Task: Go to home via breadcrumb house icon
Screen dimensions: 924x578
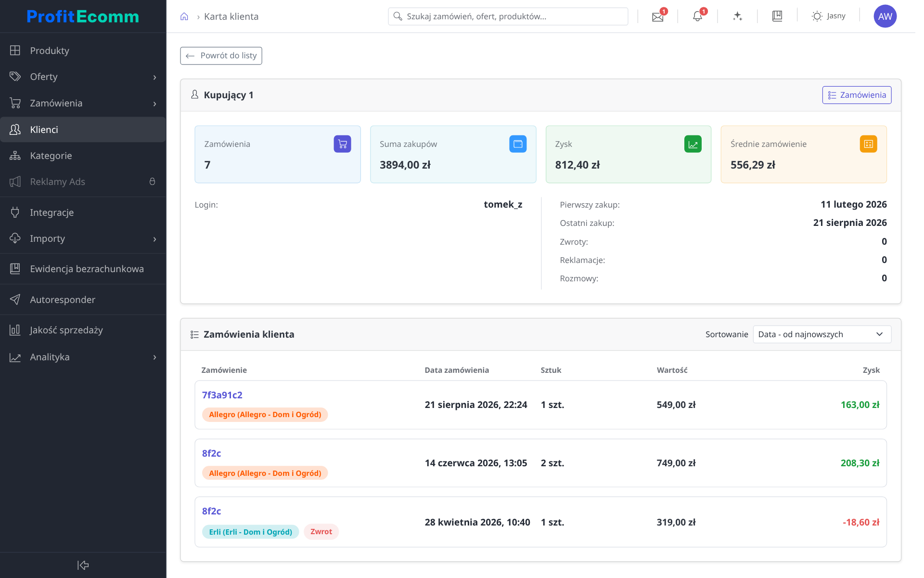Action: coord(184,16)
